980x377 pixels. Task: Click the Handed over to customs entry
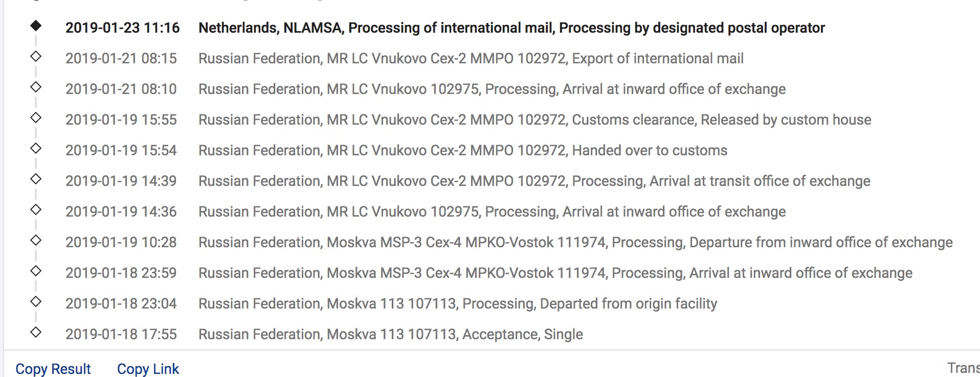pos(463,150)
